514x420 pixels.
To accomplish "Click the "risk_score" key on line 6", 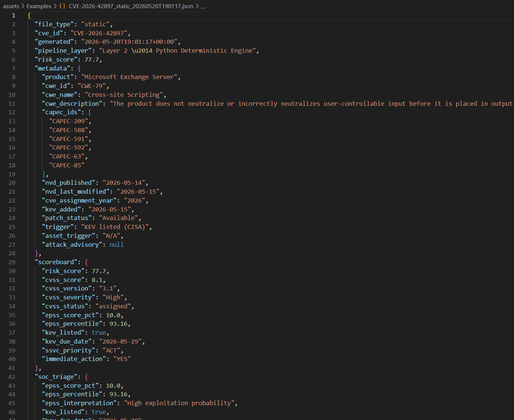I will point(56,59).
